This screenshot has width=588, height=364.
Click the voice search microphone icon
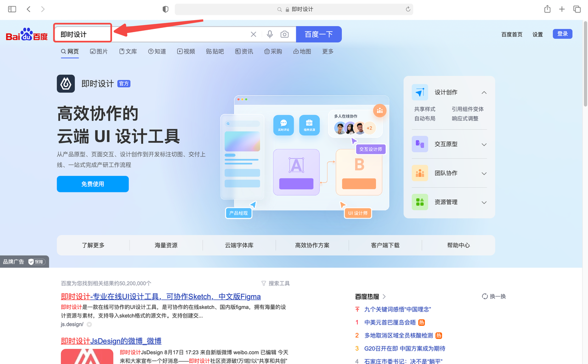[x=270, y=34]
